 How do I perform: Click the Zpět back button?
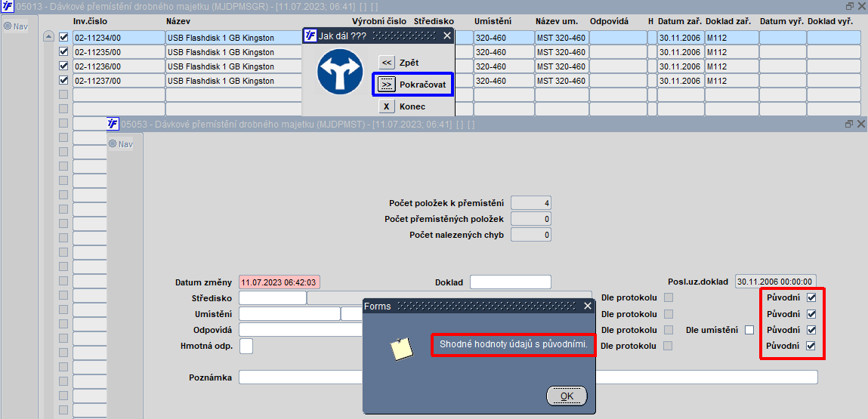(x=386, y=63)
